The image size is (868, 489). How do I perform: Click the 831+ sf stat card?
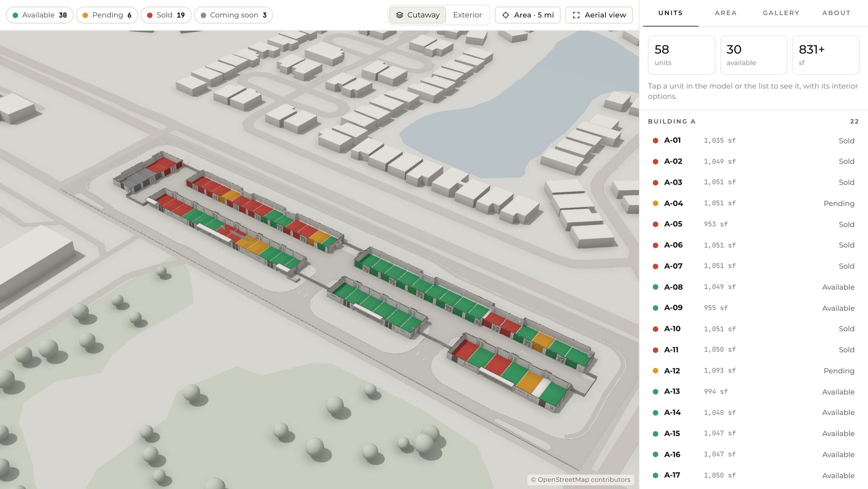826,55
